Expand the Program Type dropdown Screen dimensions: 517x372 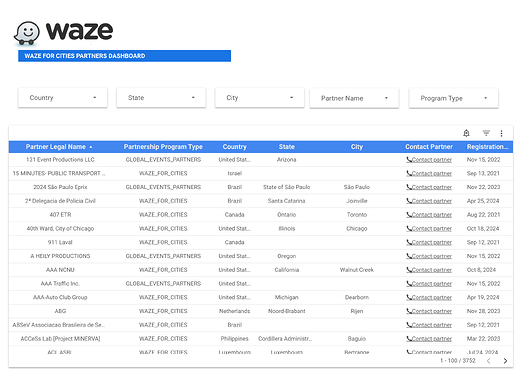pyautogui.click(x=453, y=98)
